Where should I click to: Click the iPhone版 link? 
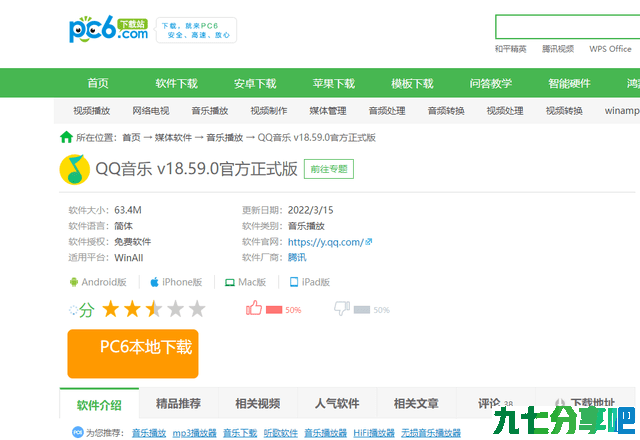(x=182, y=282)
